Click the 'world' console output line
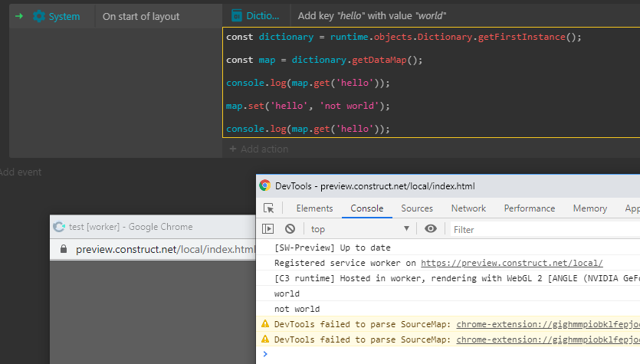 (287, 293)
